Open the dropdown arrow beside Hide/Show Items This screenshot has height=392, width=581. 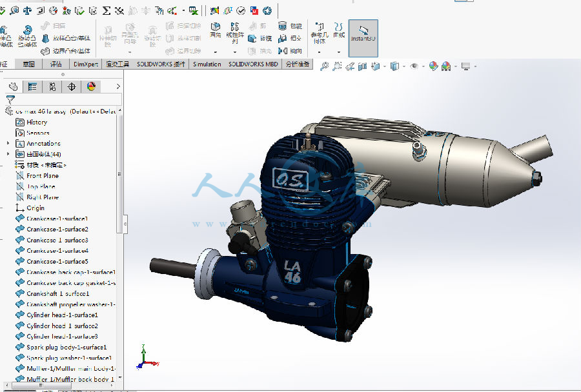[423, 66]
